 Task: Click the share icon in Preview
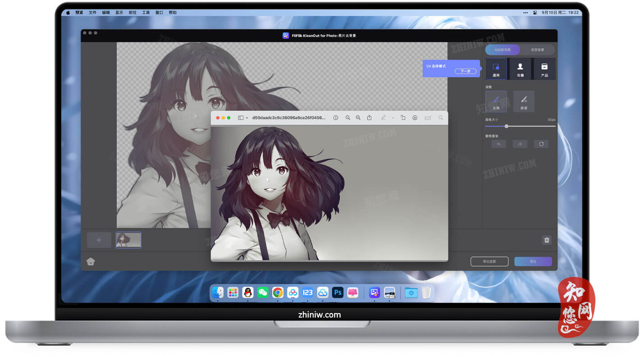tap(369, 118)
